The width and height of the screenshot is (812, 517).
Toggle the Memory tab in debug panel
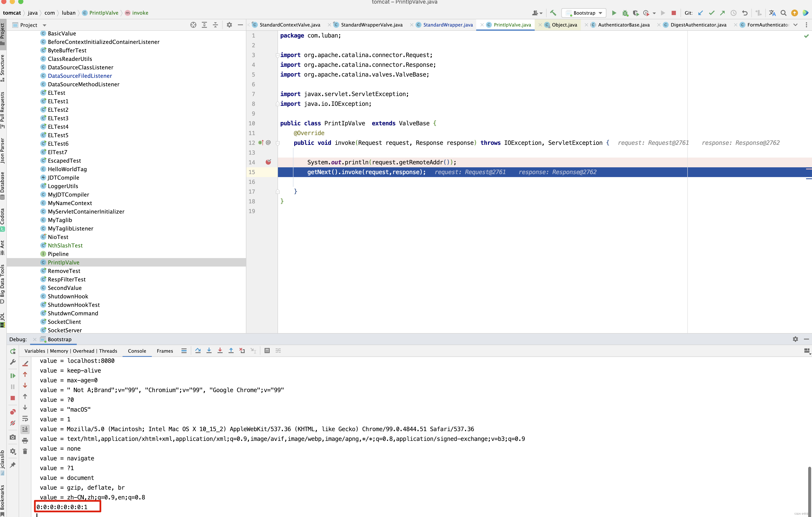[59, 351]
